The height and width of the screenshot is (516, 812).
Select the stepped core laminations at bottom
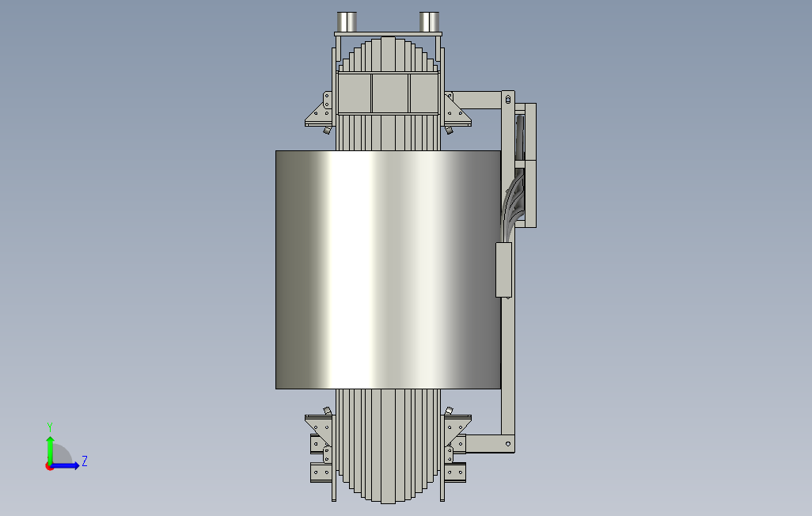click(388, 446)
